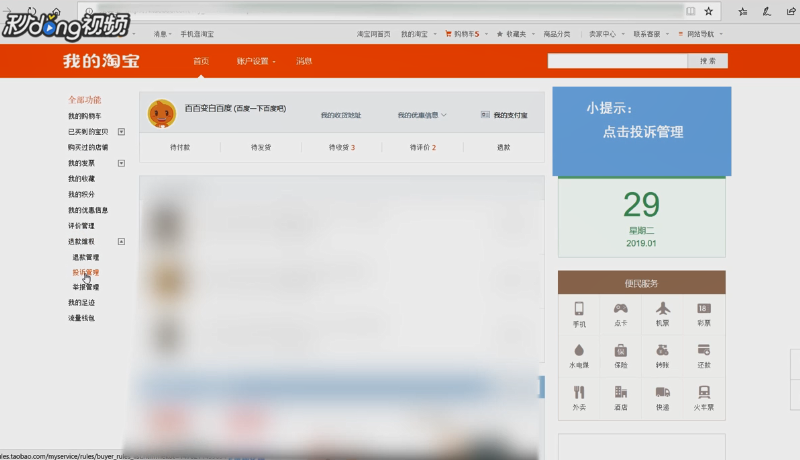Click the calendar date 29 widget
This screenshot has height=460, width=800.
pyautogui.click(x=641, y=217)
